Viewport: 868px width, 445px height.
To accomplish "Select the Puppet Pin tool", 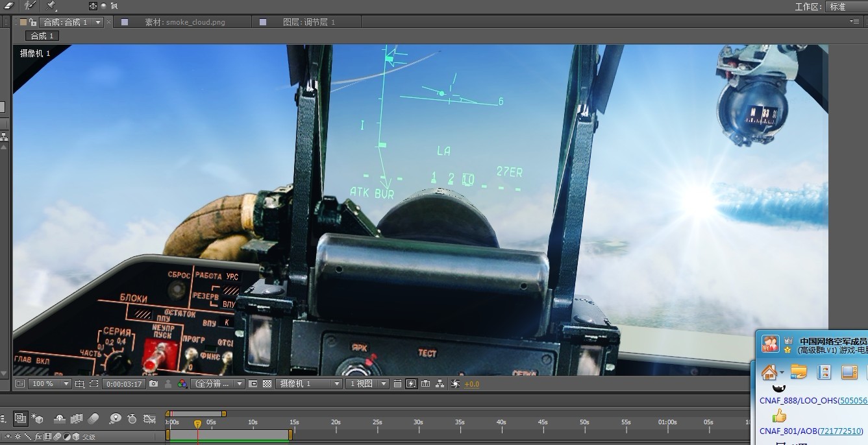I will point(51,5).
